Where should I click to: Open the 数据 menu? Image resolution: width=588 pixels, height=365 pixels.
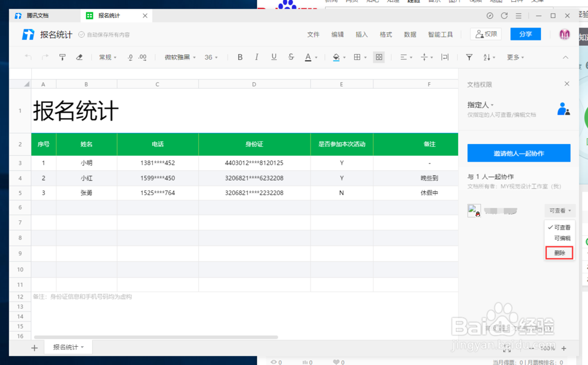point(410,35)
